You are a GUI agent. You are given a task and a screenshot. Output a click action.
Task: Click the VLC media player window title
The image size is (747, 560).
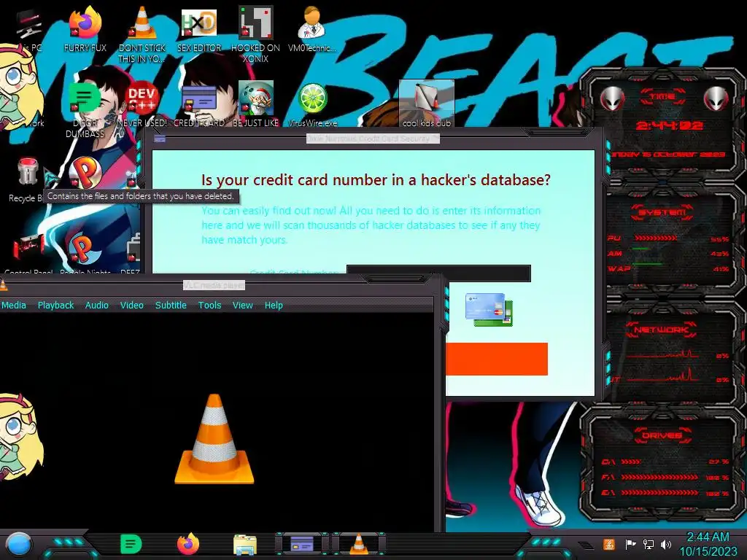point(214,285)
